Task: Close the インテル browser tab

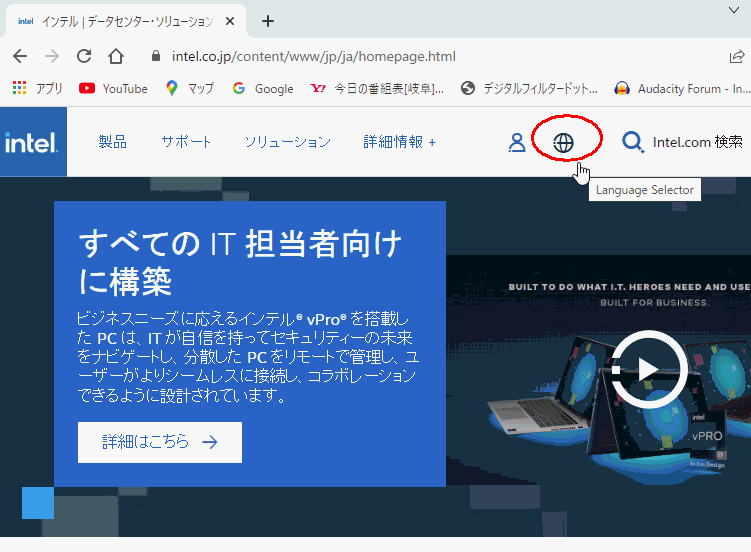Action: (x=230, y=21)
